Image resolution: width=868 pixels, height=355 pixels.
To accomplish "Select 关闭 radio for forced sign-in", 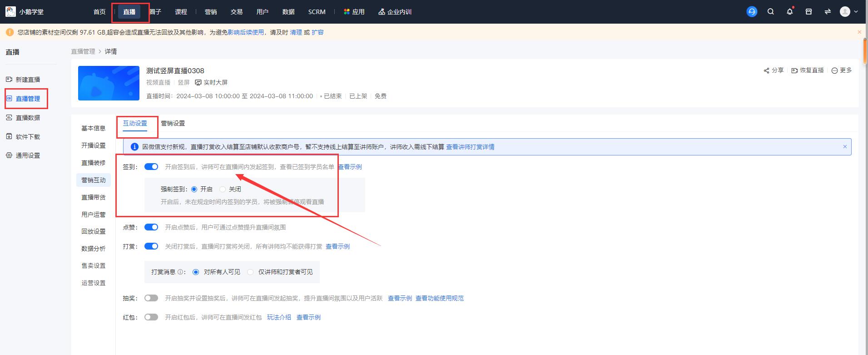I will (x=223, y=189).
